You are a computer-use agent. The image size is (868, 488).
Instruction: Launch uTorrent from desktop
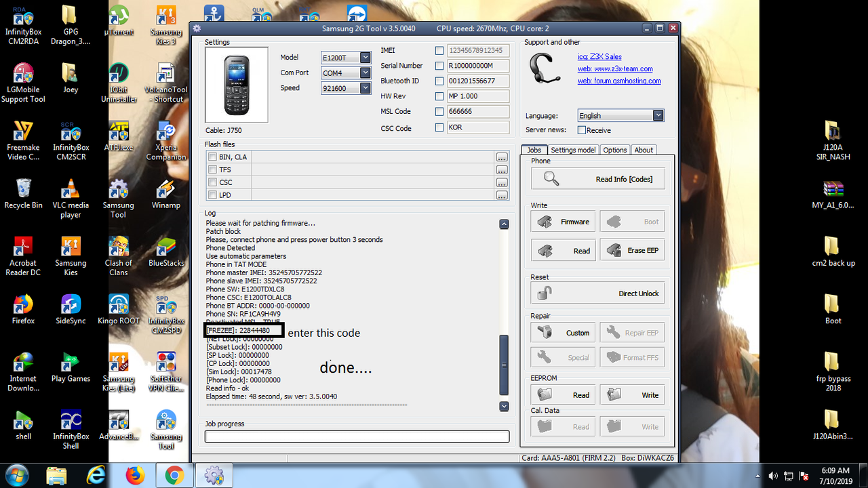pyautogui.click(x=119, y=20)
